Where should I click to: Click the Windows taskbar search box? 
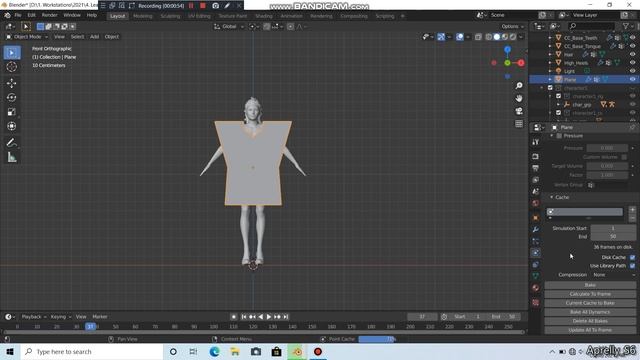coord(92,351)
